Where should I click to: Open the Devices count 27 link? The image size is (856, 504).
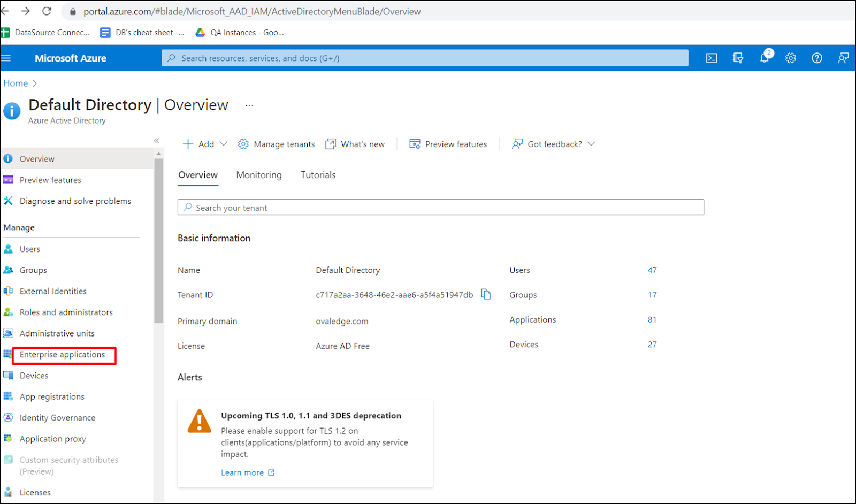pyautogui.click(x=652, y=345)
